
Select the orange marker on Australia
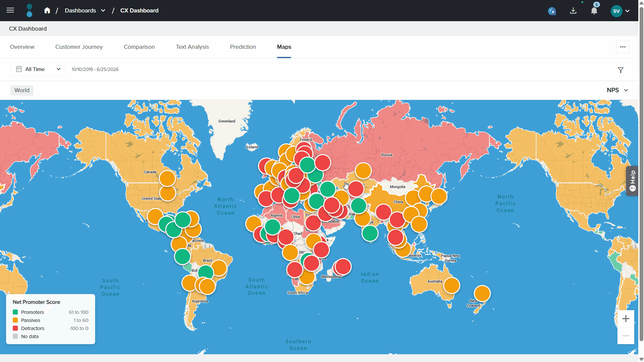pos(452,286)
